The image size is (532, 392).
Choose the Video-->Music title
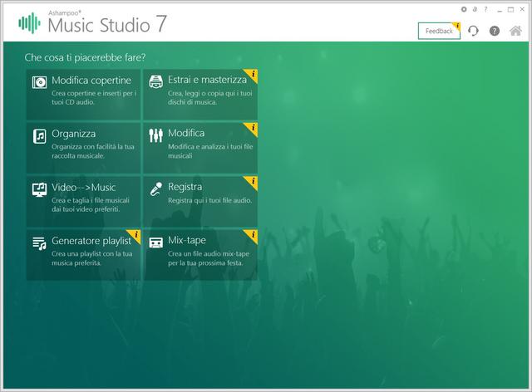tap(83, 187)
